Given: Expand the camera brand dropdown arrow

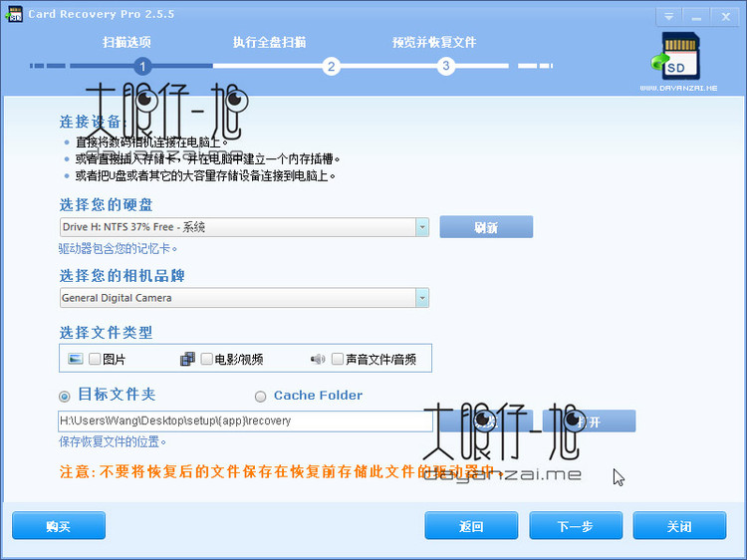Looking at the screenshot, I should (x=422, y=298).
